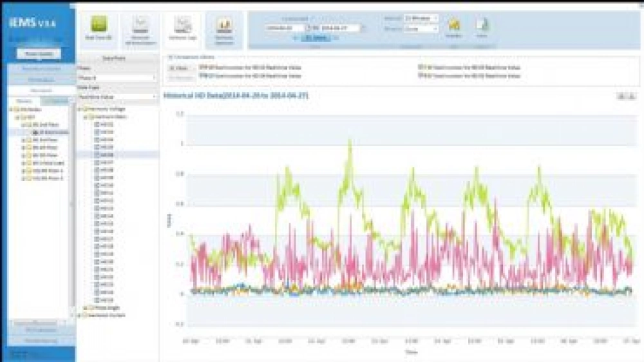Click the Clear button in the comparison area

coord(181,67)
